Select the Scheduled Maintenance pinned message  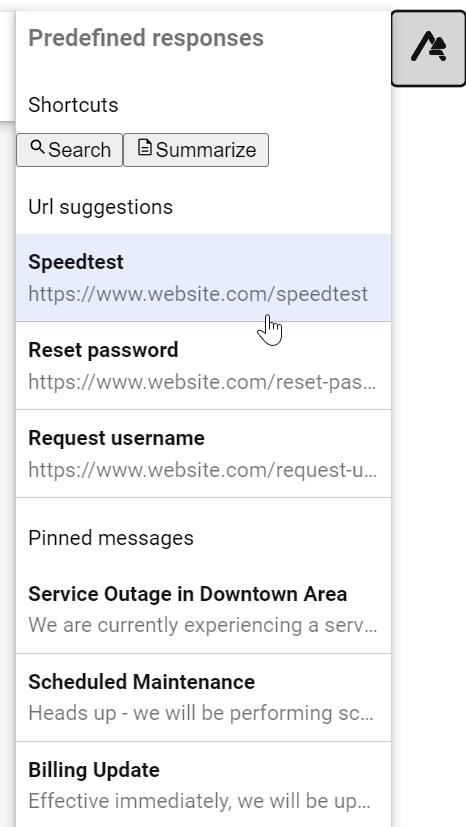[x=203, y=698]
